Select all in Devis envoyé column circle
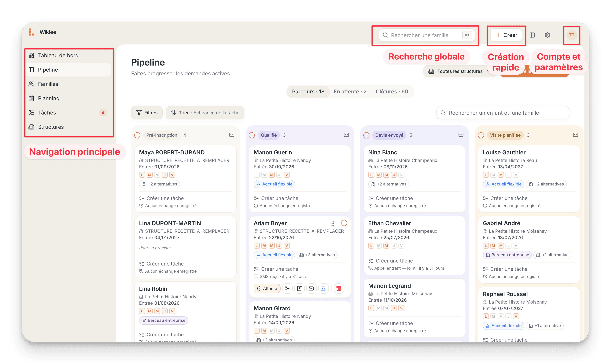 pos(366,135)
